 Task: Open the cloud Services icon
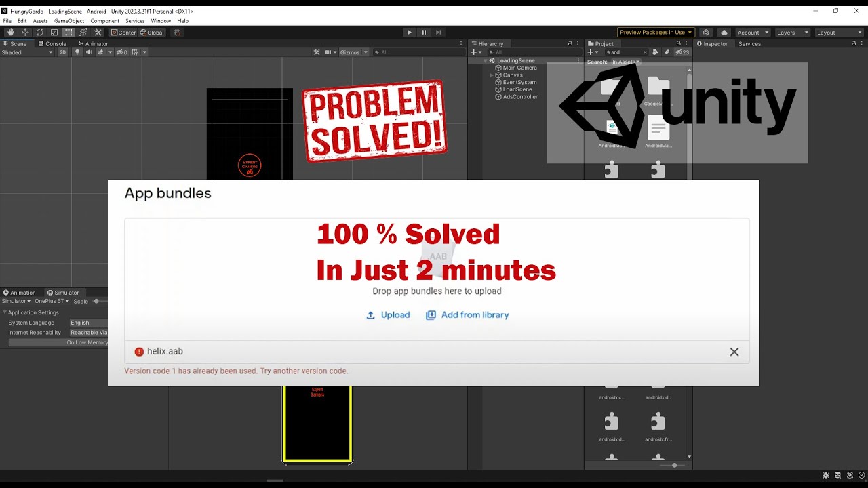[x=724, y=33]
